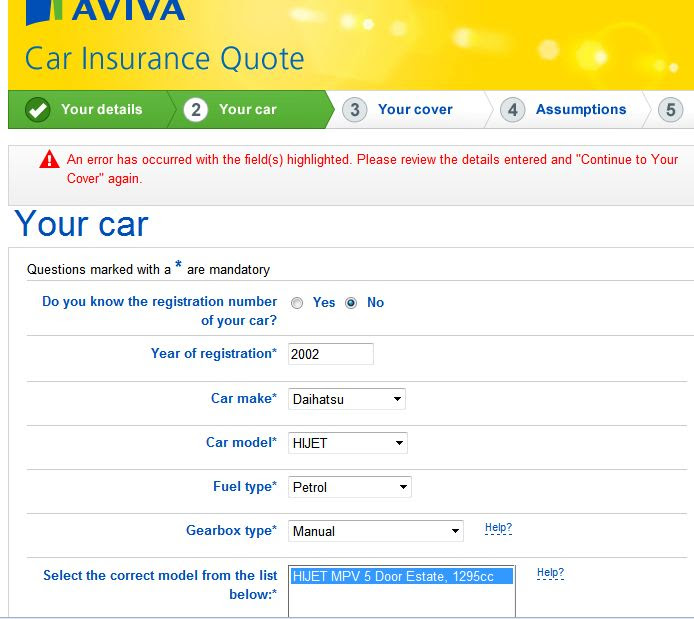Select Yes for knowing registration number
This screenshot has height=619, width=694.
point(297,303)
